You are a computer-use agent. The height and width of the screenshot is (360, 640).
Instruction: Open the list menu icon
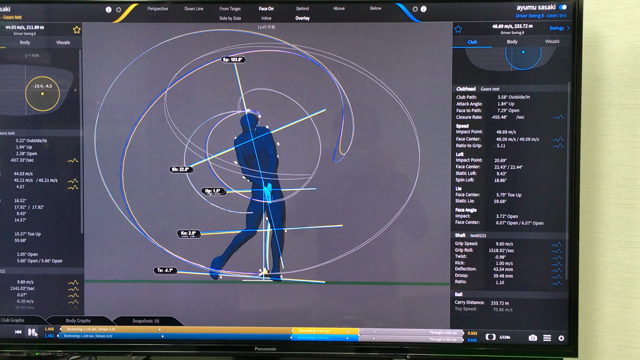click(547, 338)
